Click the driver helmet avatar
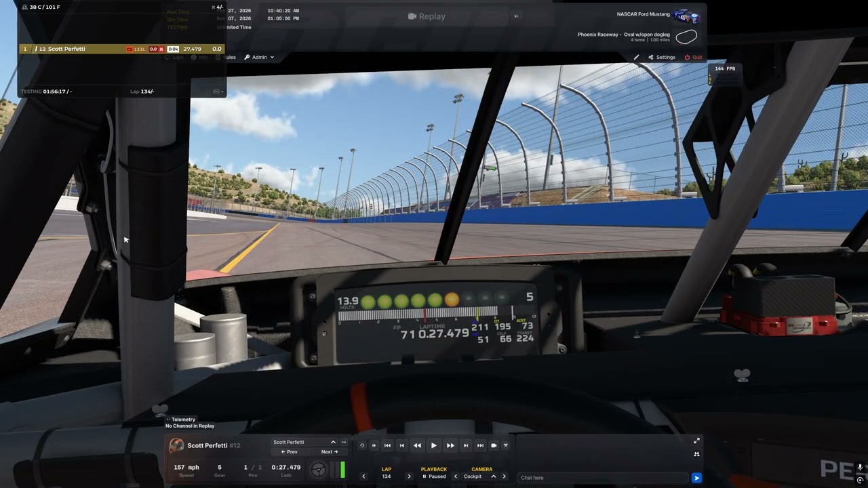Screen dimensions: 868x488 coord(176,445)
